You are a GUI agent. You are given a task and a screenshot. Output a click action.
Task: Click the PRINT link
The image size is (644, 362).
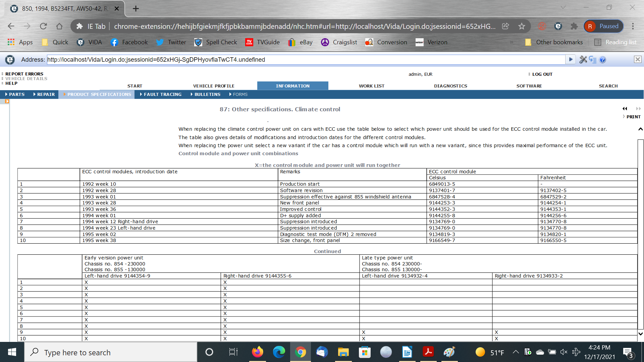tap(633, 117)
